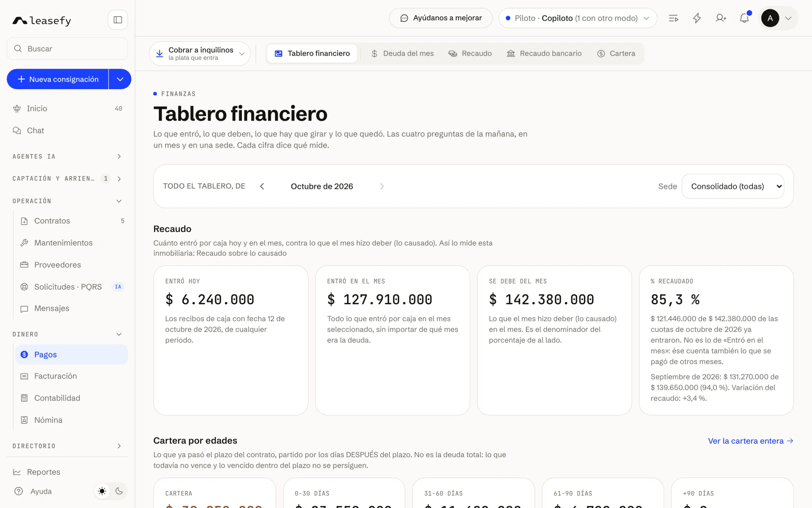The height and width of the screenshot is (508, 812).
Task: Open Ayuda help item
Action: pos(33,491)
